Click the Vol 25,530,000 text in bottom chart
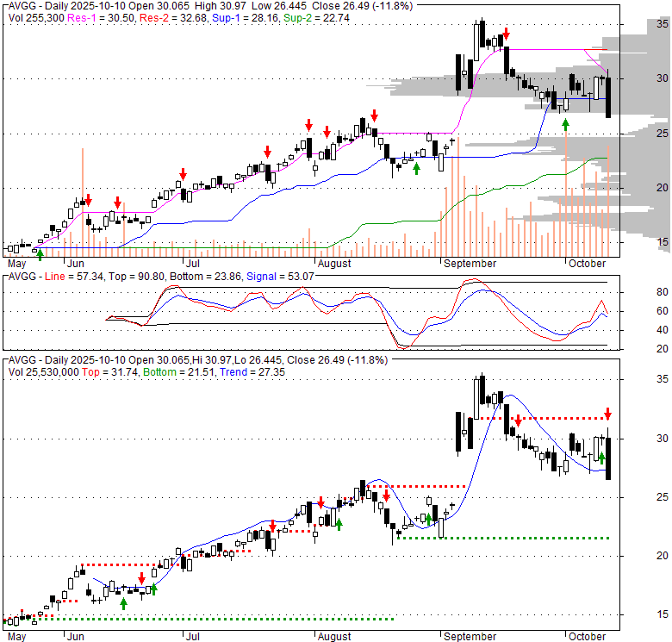Screen dimensions: 672x642 pos(44,372)
